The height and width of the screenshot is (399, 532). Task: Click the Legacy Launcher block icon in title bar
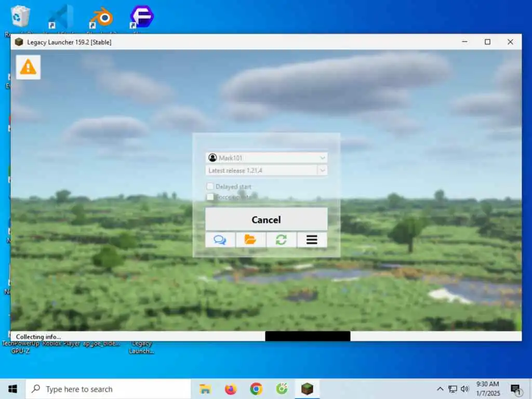pos(19,42)
